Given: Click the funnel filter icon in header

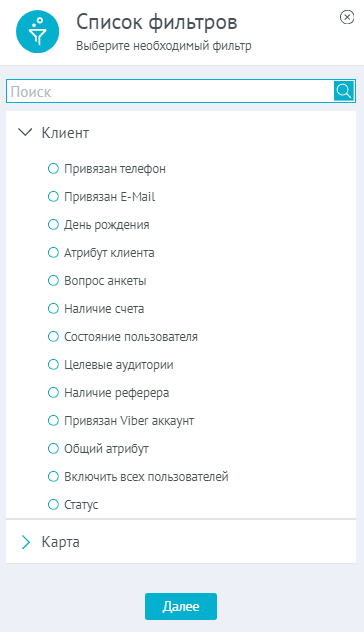Looking at the screenshot, I should pos(37,32).
